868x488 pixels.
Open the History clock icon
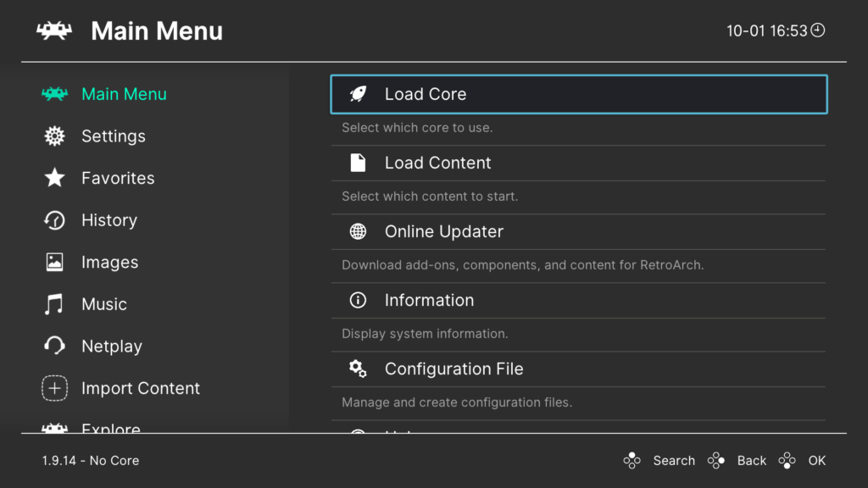(54, 220)
